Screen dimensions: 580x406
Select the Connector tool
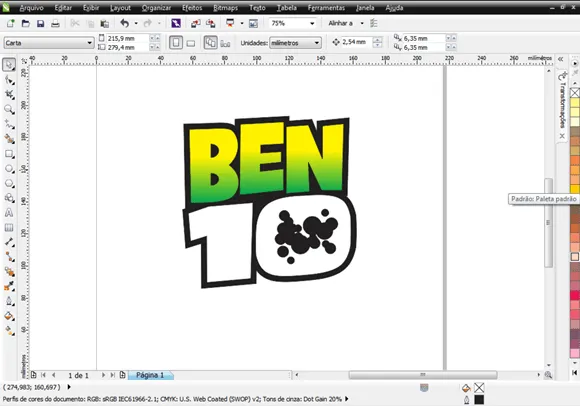9,257
